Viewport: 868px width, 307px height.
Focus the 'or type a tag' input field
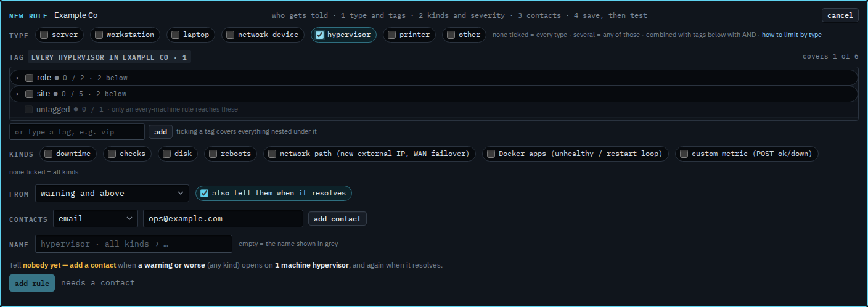tap(77, 132)
